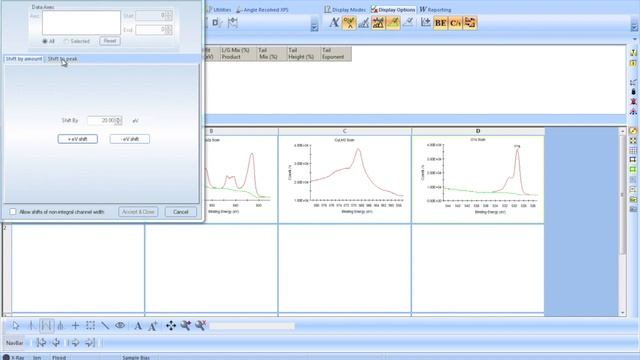Click scroll-up arrow of grid vertical scrollbar
Image resolution: width=640 pixels, height=360 pixels.
point(622,131)
